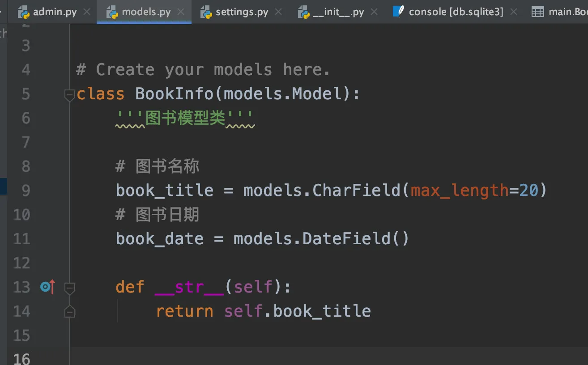Click the override method gutter icon on line 13
The image size is (588, 365).
pyautogui.click(x=47, y=286)
